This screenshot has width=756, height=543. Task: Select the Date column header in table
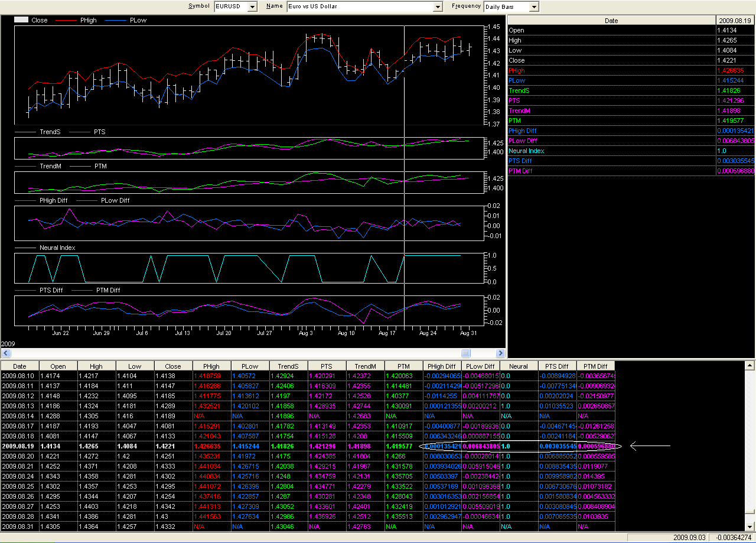coord(20,366)
